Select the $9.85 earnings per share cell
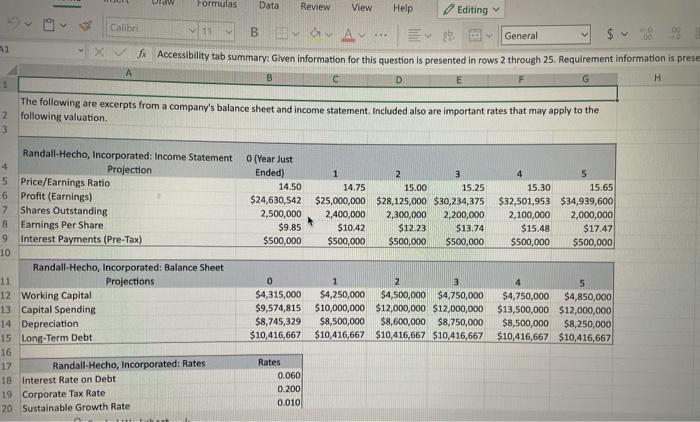Image resolution: width=700 pixels, height=422 pixels. 269,227
